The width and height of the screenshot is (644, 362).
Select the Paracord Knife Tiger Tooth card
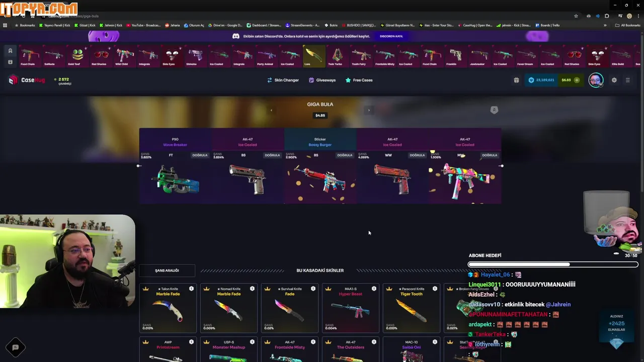(x=411, y=308)
